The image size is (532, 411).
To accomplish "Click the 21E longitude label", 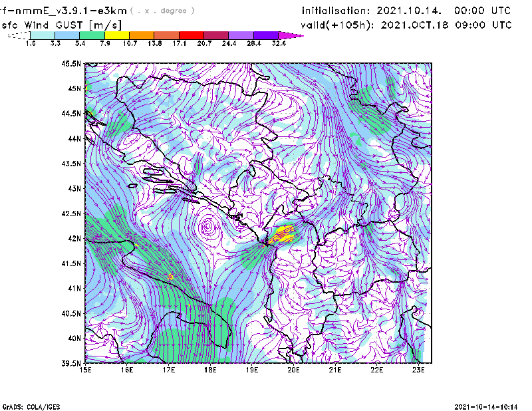I will (x=335, y=370).
